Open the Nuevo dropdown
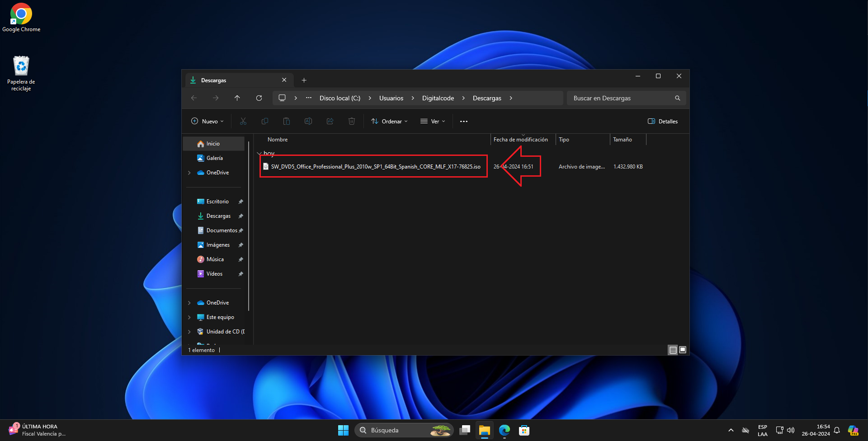Image resolution: width=868 pixels, height=441 pixels. pos(208,121)
